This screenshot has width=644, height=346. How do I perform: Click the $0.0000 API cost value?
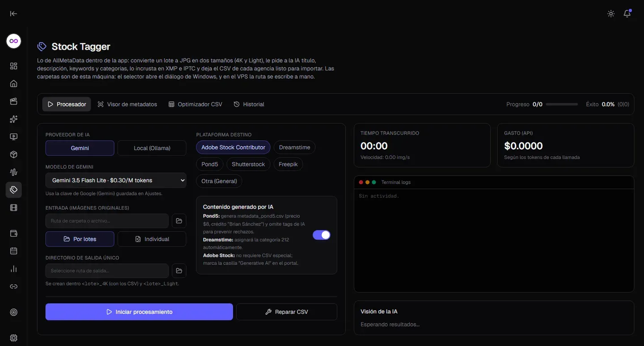[523, 146]
